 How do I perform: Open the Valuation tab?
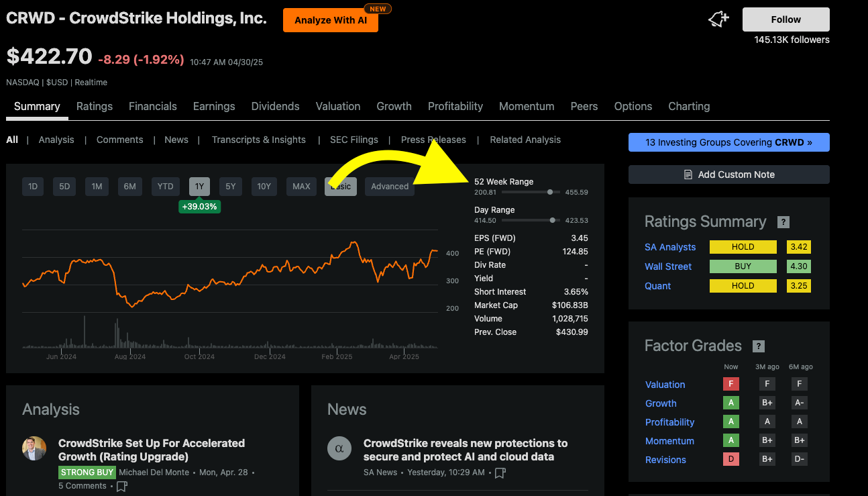338,106
